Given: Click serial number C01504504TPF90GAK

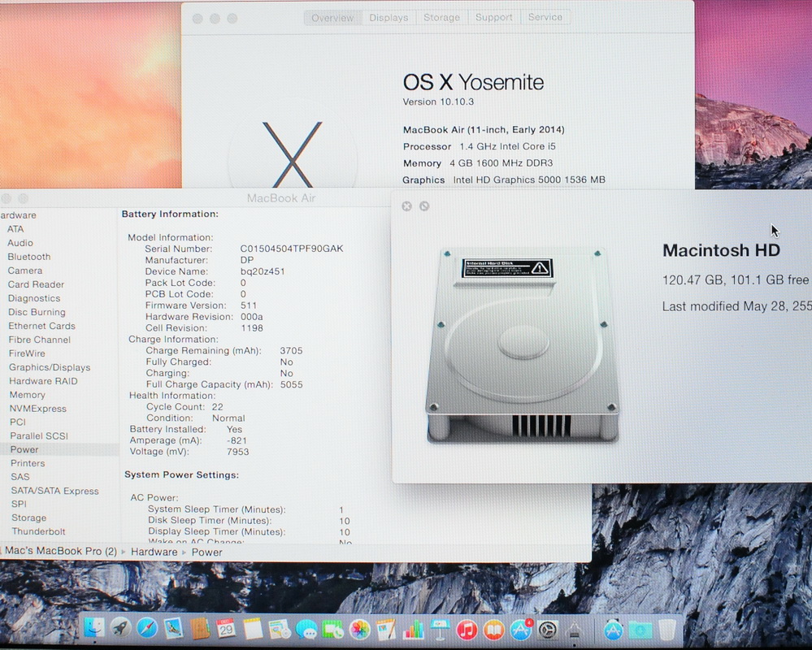Looking at the screenshot, I should click(292, 249).
